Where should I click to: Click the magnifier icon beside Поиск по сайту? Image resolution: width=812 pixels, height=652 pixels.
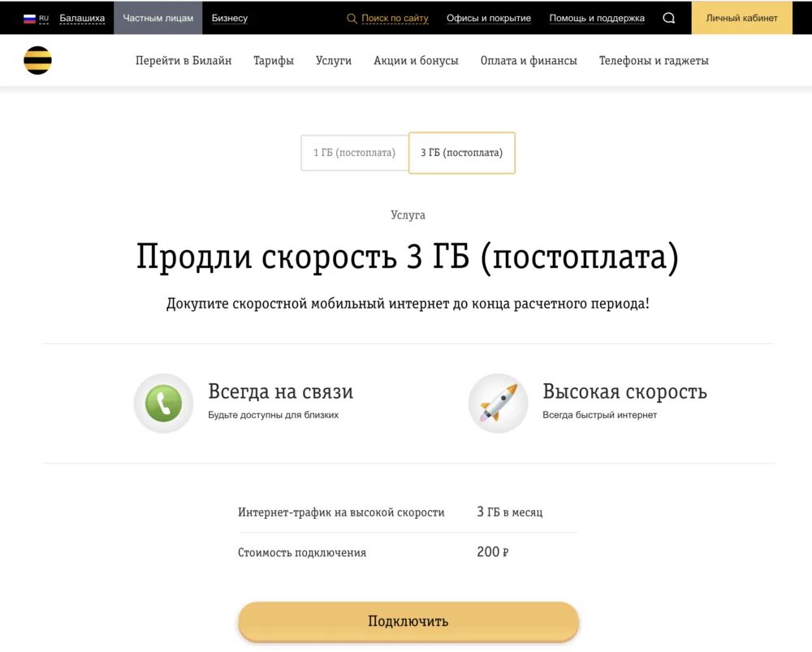click(352, 19)
